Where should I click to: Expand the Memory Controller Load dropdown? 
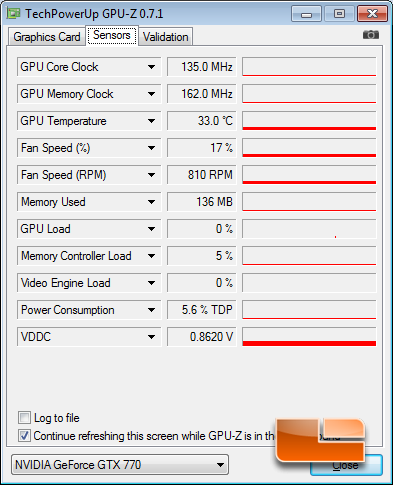click(x=151, y=256)
